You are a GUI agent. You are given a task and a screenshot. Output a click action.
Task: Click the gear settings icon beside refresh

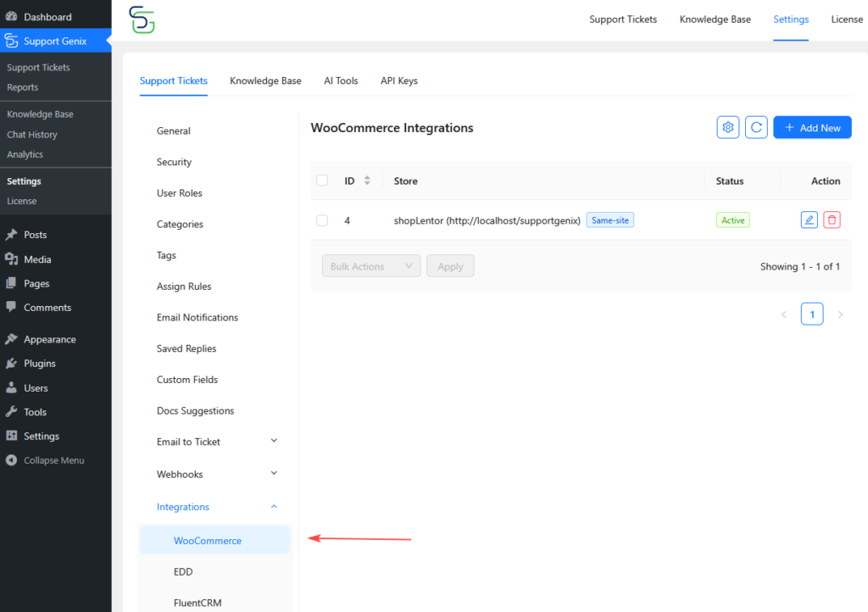[x=727, y=127]
